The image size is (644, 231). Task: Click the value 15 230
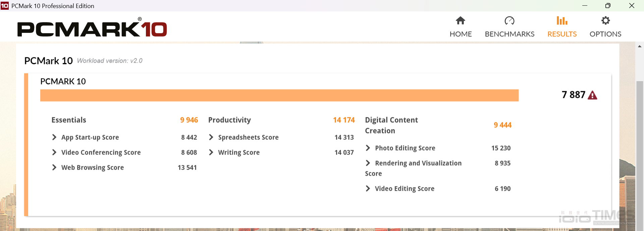pyautogui.click(x=501, y=148)
